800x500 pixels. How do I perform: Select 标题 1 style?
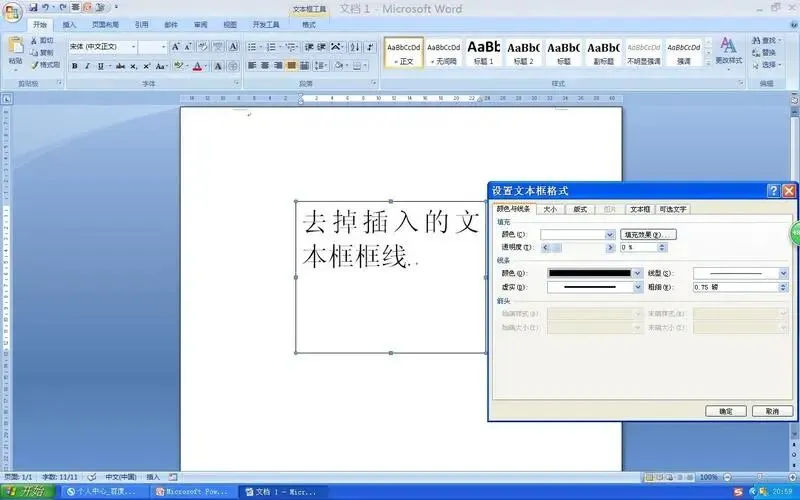(x=484, y=52)
